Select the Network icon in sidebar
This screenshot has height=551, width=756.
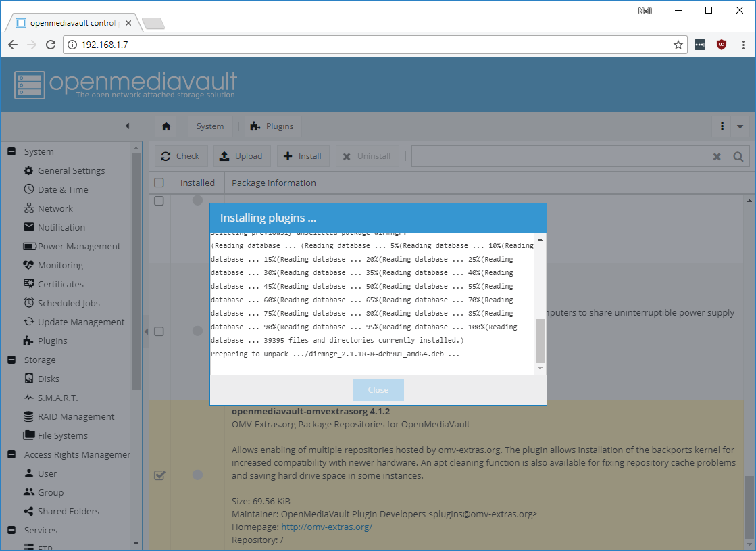tap(28, 208)
